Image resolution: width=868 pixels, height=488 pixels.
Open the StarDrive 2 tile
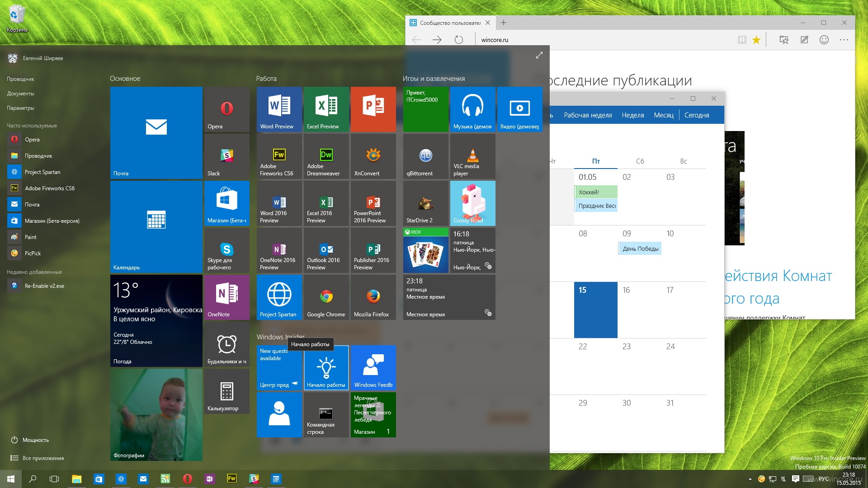pyautogui.click(x=425, y=203)
